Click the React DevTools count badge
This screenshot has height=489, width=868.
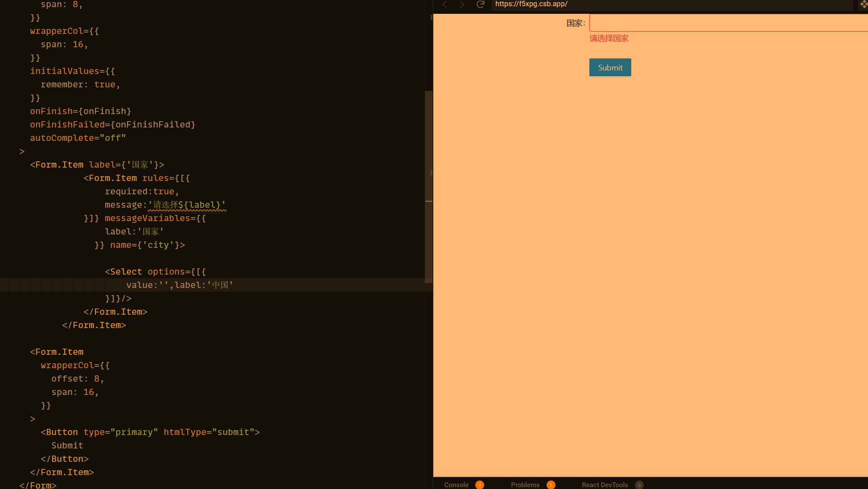[x=639, y=485]
